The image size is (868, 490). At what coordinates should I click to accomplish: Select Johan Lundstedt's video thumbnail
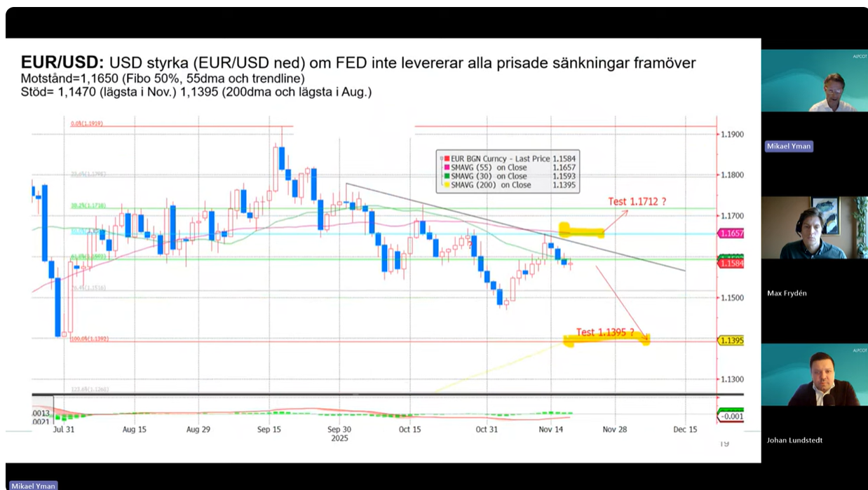(x=814, y=375)
